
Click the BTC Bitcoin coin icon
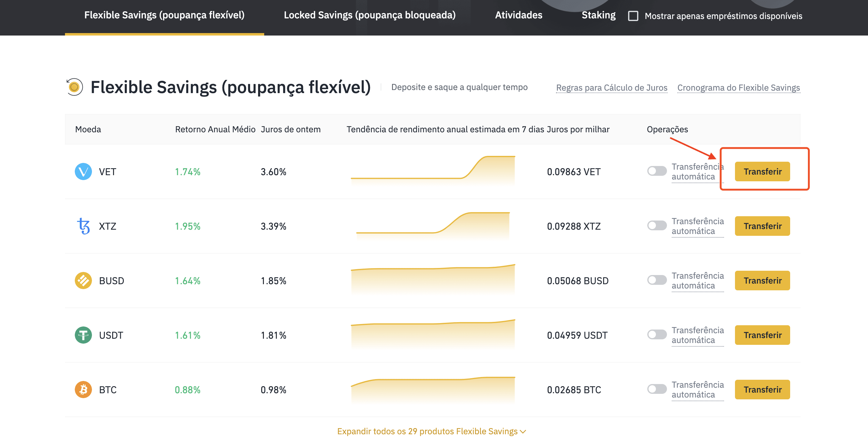83,390
